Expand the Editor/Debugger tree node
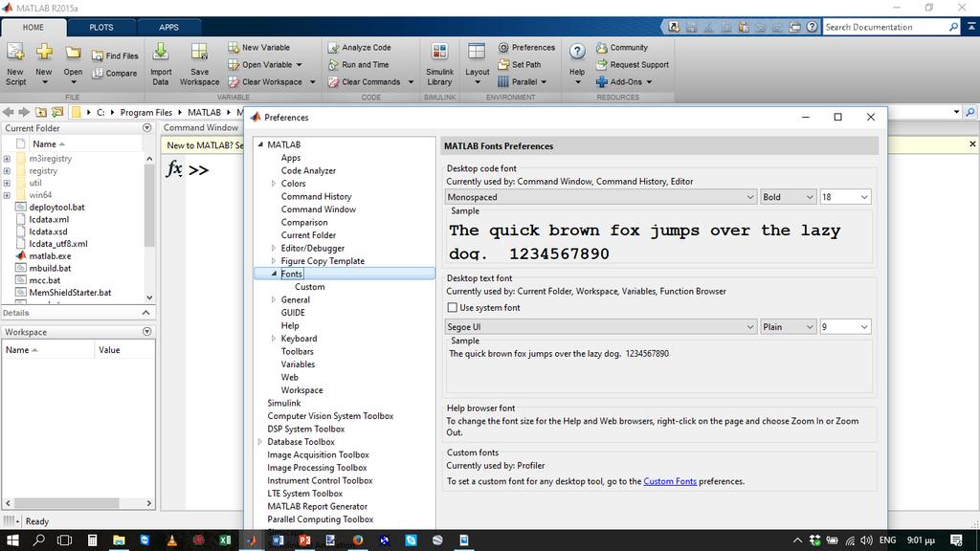Screen dimensions: 980x551 (x=273, y=248)
